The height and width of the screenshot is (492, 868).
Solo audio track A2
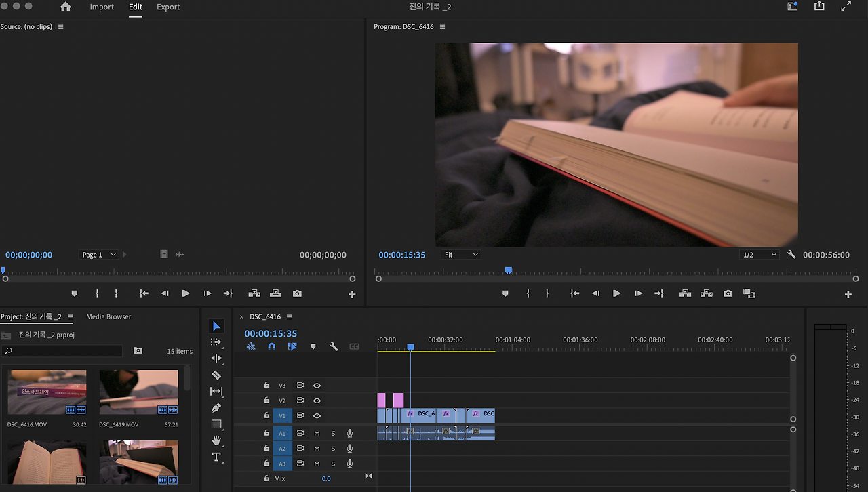click(x=333, y=449)
